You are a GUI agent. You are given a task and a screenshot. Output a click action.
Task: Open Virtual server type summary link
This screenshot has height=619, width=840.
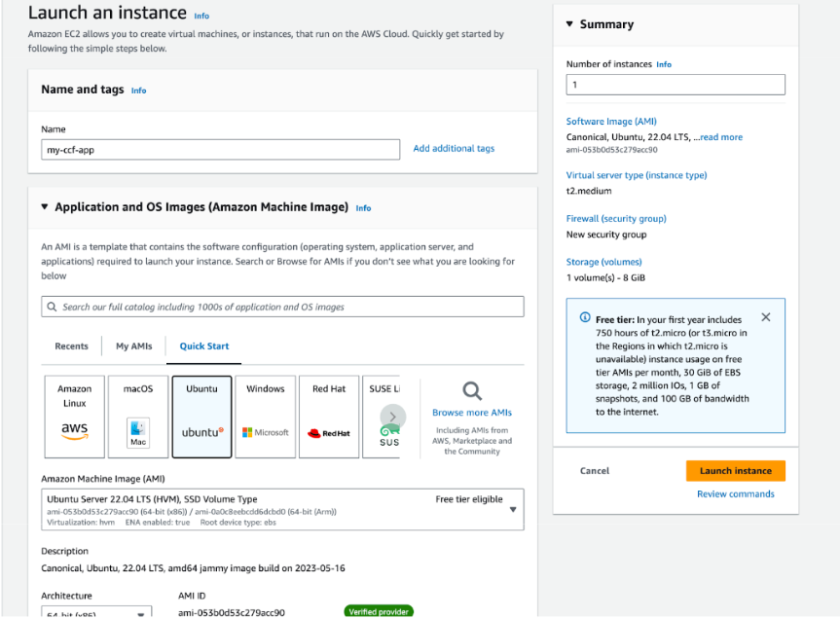pyautogui.click(x=637, y=175)
